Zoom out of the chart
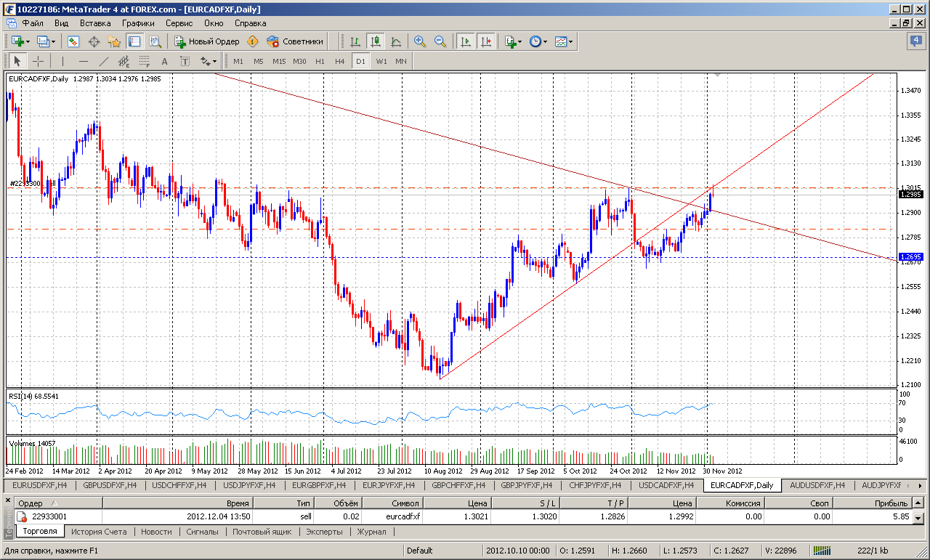 (x=440, y=41)
